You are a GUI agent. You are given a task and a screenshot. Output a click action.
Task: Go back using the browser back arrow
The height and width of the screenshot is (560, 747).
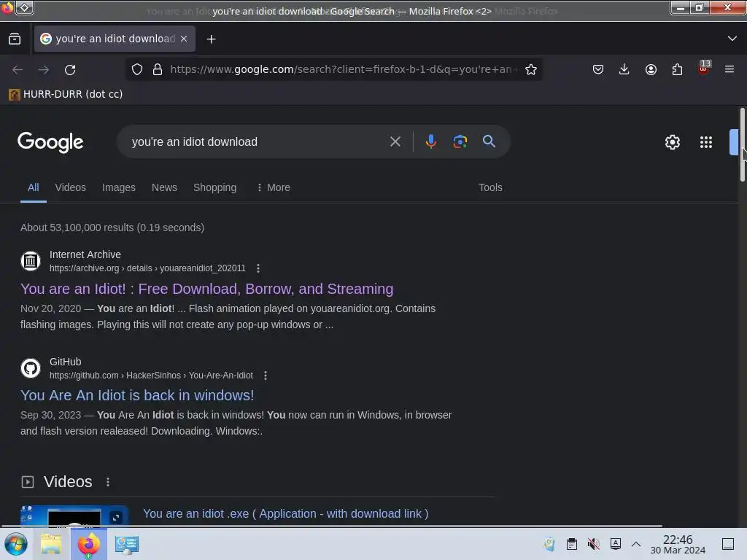(18, 69)
